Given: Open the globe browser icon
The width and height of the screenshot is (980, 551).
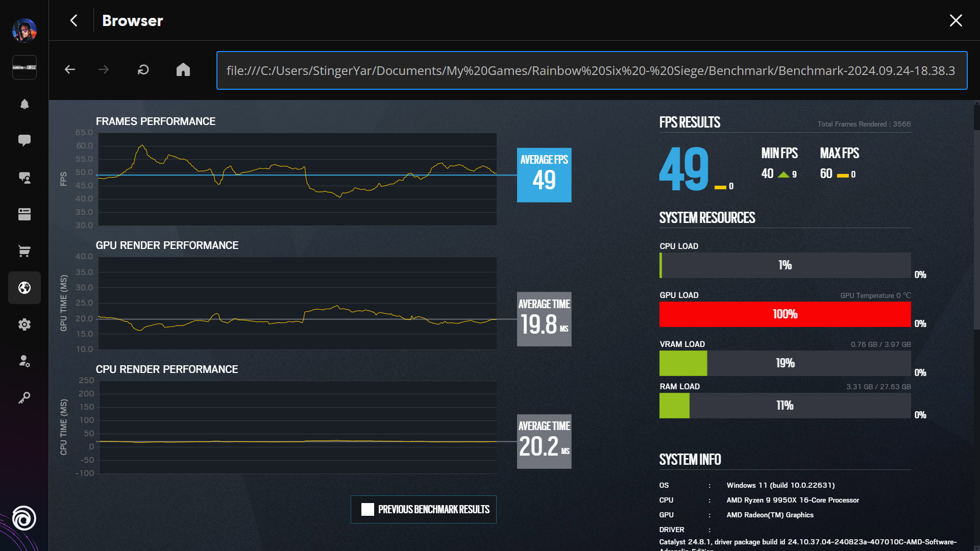Looking at the screenshot, I should [x=24, y=288].
